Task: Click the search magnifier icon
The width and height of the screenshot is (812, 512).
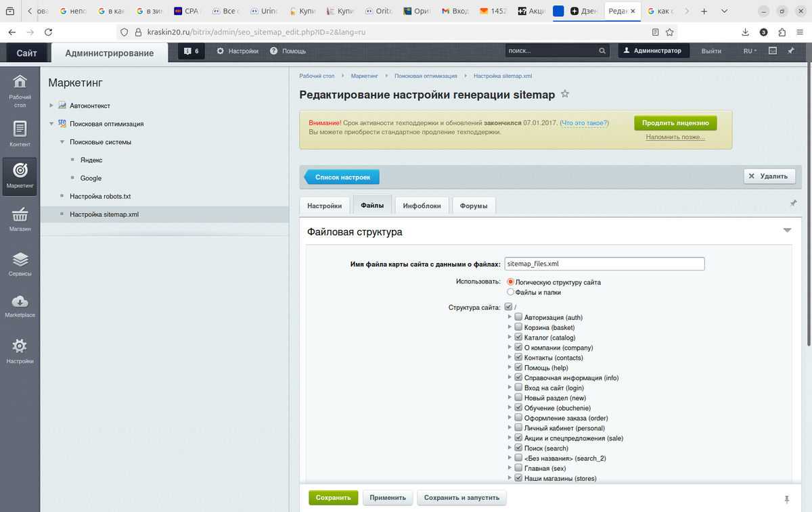Action: (x=602, y=51)
